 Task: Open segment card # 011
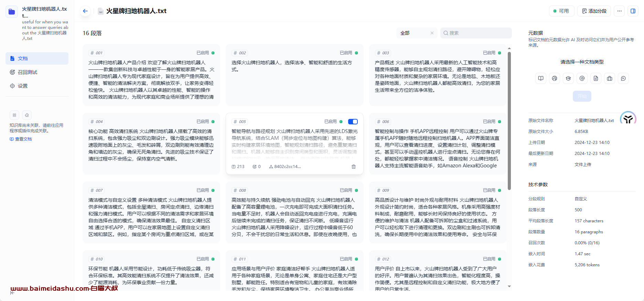point(294,271)
